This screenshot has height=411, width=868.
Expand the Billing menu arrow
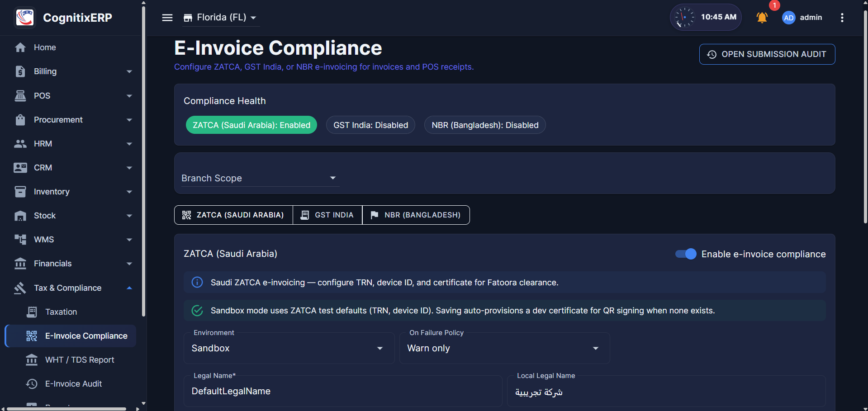coord(129,71)
